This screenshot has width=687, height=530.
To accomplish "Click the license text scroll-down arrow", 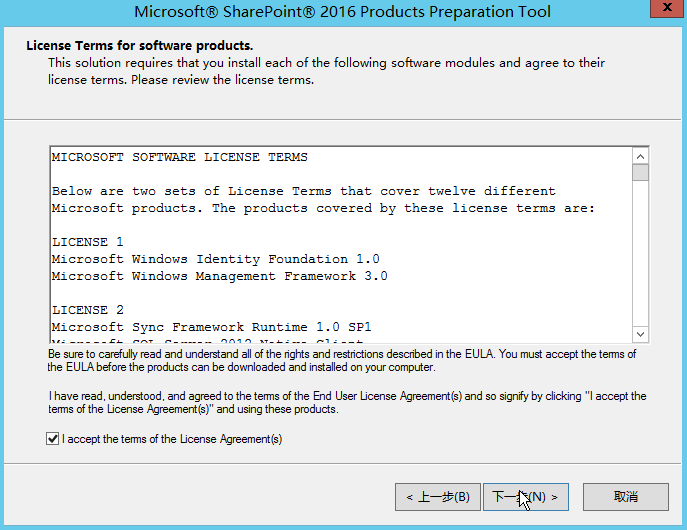I will click(640, 334).
